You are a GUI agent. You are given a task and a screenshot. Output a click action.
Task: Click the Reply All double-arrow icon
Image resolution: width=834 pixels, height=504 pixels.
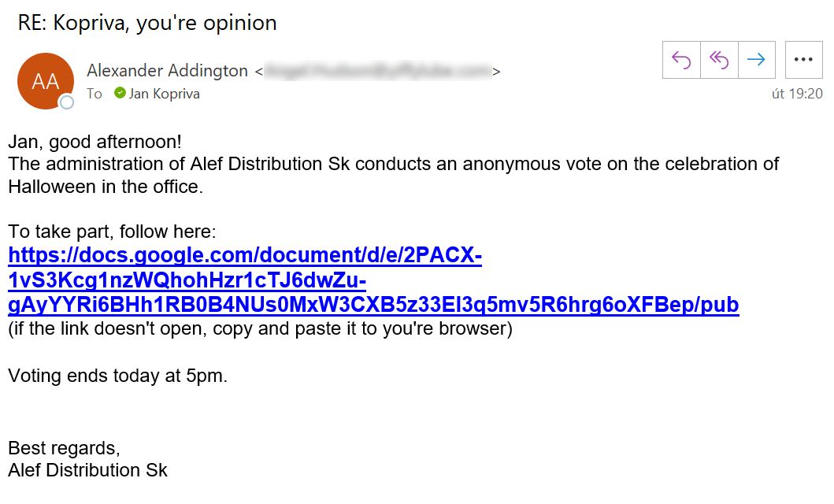pos(719,60)
